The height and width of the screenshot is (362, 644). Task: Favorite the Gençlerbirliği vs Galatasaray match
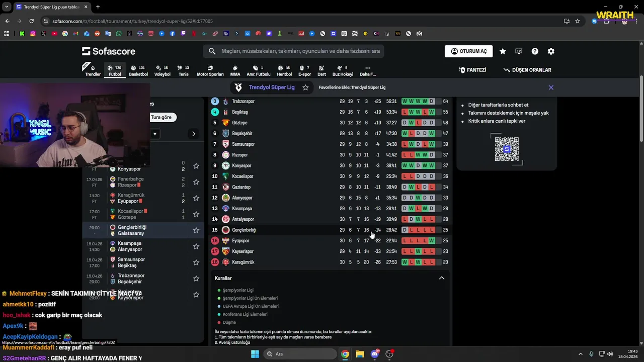(196, 230)
